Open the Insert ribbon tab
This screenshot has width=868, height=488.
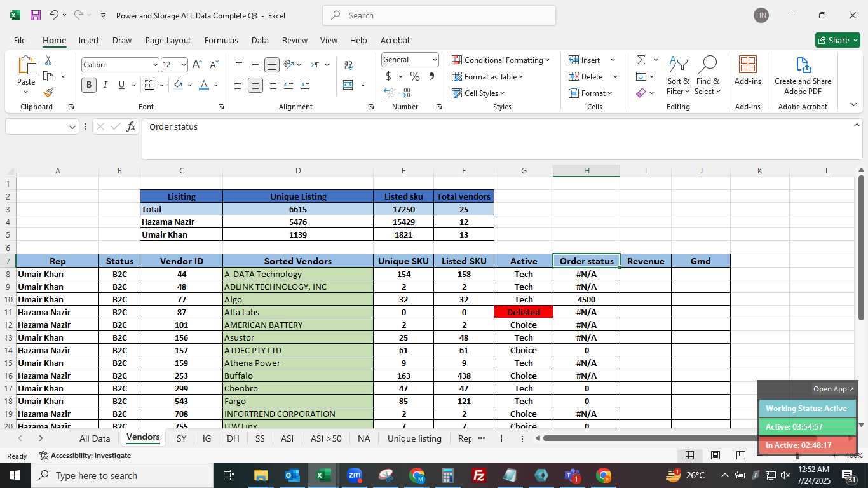pyautogui.click(x=89, y=40)
